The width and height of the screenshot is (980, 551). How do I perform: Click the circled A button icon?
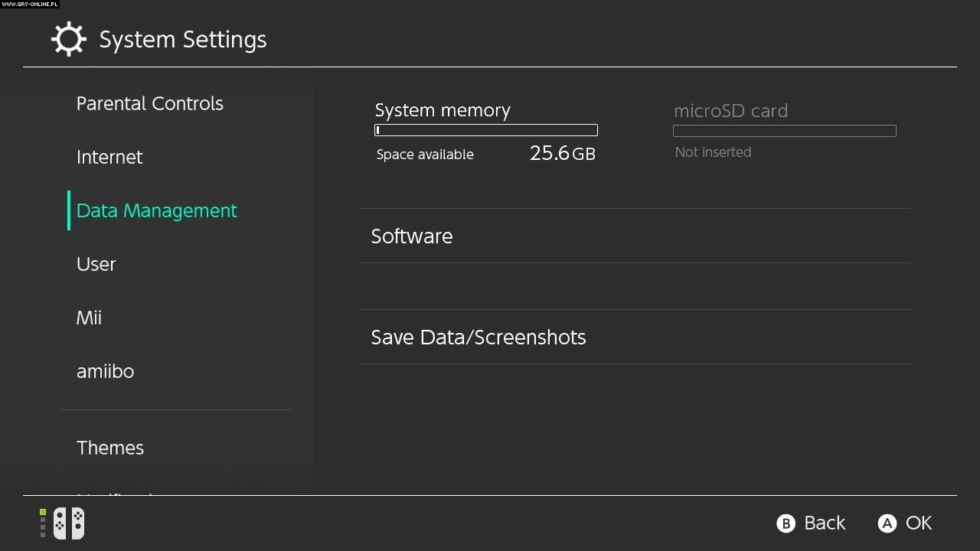887,523
